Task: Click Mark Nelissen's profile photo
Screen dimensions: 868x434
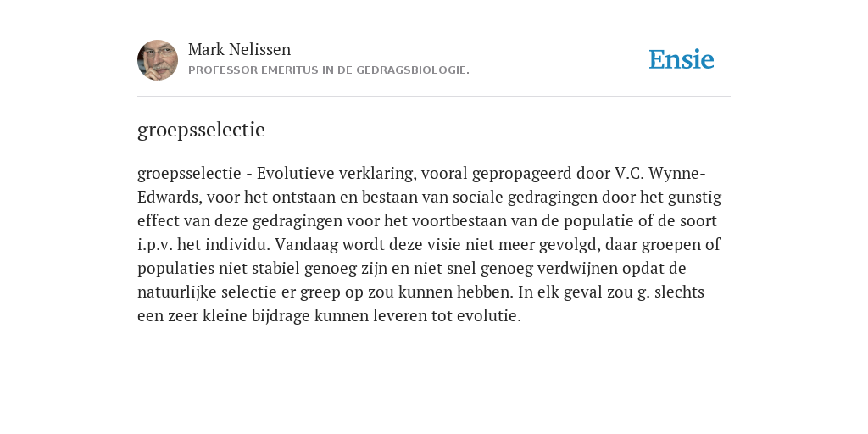Action: pos(158,60)
